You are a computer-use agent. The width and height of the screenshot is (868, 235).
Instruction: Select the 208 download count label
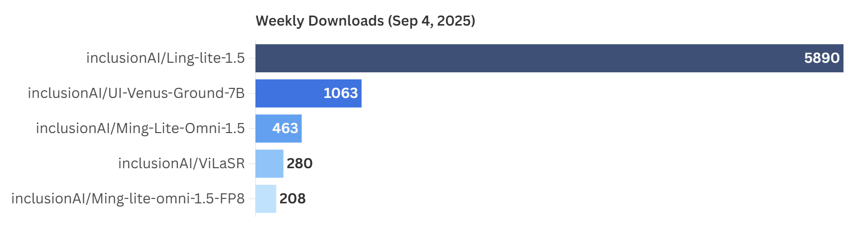tap(293, 199)
